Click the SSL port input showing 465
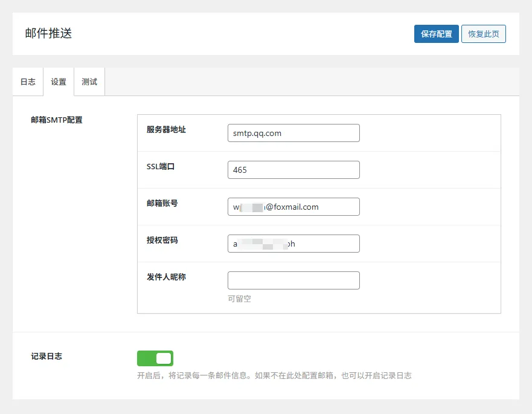Image resolution: width=532 pixels, height=414 pixels. tap(293, 170)
